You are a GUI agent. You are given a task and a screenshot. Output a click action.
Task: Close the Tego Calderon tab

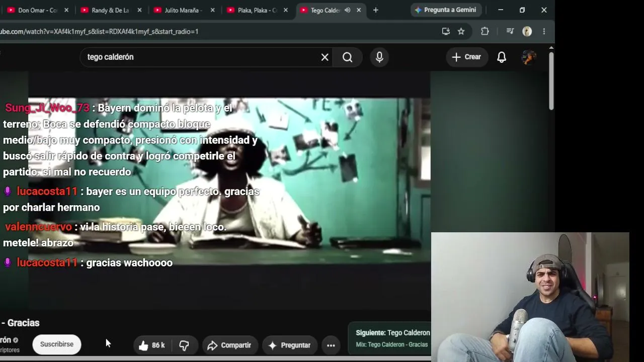point(359,10)
